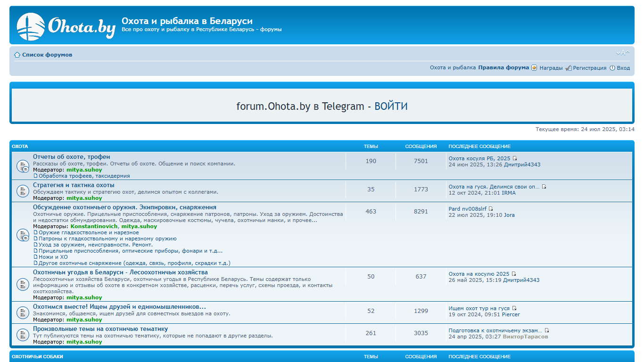The image size is (644, 362).
Task: Open user Jora profile
Action: [509, 215]
